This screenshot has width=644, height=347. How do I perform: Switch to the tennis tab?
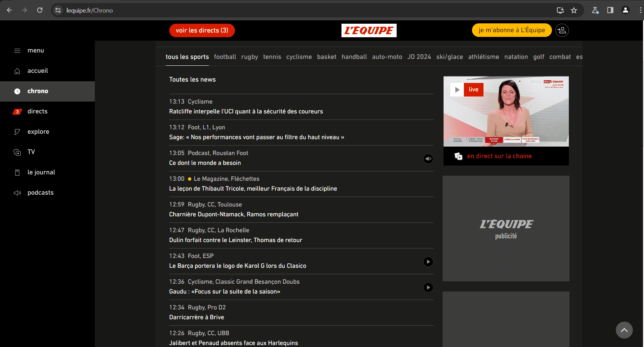pos(272,57)
